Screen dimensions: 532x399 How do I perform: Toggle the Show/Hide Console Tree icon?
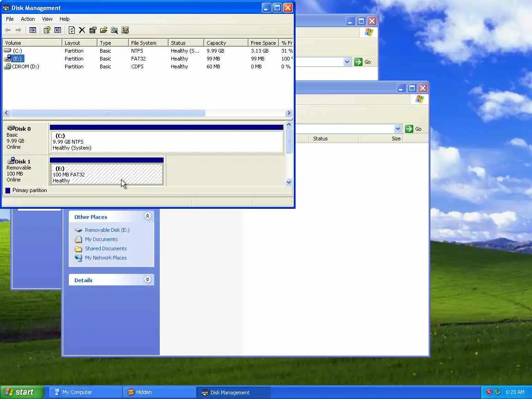coord(33,30)
